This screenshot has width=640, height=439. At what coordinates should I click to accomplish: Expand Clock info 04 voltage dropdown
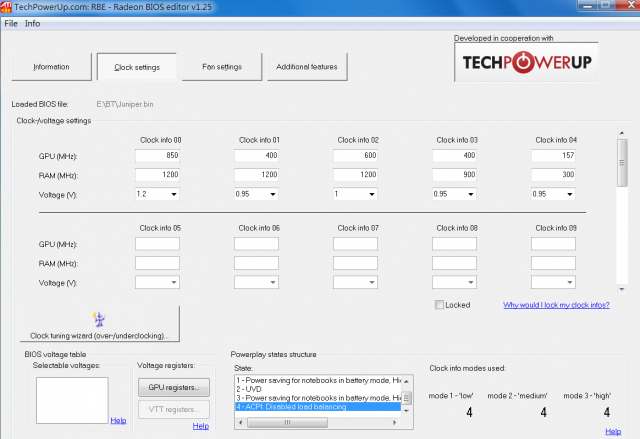(570, 194)
